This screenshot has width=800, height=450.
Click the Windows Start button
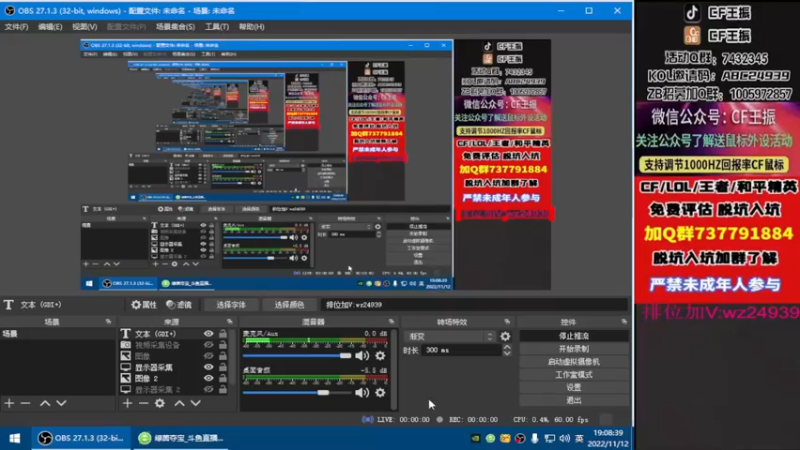point(15,438)
